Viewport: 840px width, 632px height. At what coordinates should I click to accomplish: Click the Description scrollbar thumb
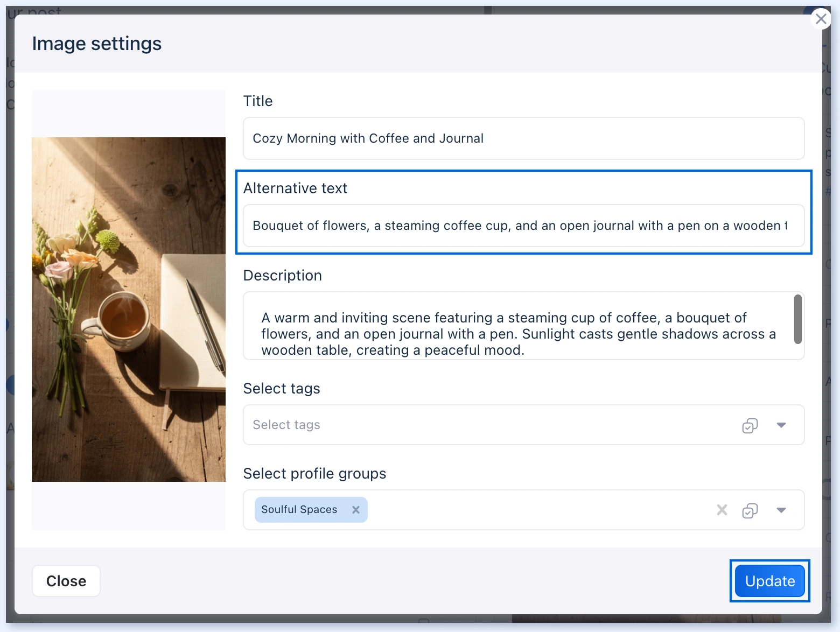[797, 319]
